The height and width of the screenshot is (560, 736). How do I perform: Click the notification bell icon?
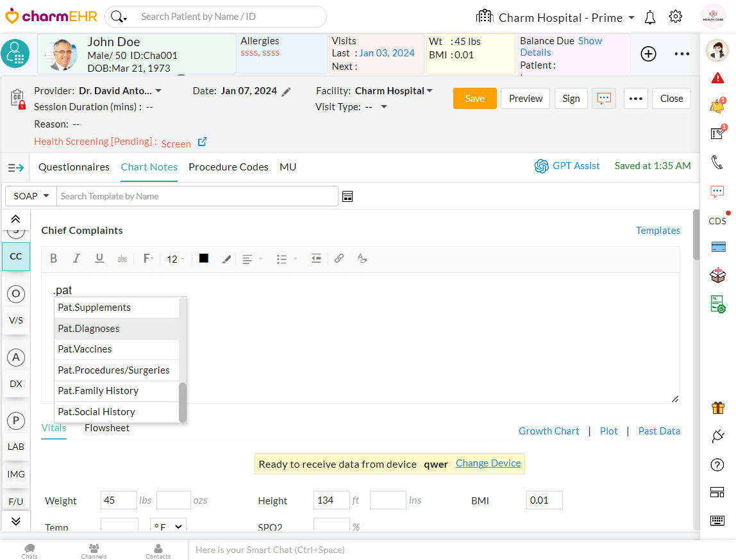click(x=650, y=17)
